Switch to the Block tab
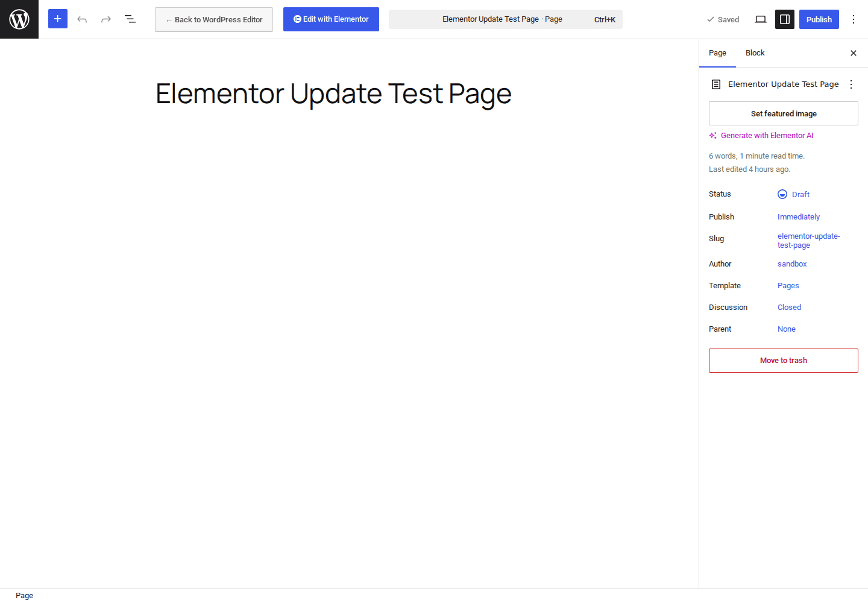The height and width of the screenshot is (603, 868). [755, 53]
